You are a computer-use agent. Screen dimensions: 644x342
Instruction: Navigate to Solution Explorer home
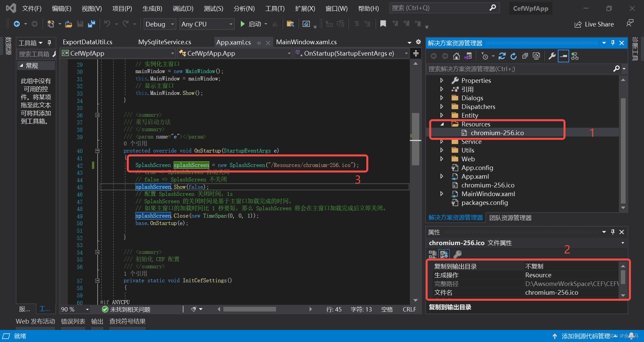(456, 56)
